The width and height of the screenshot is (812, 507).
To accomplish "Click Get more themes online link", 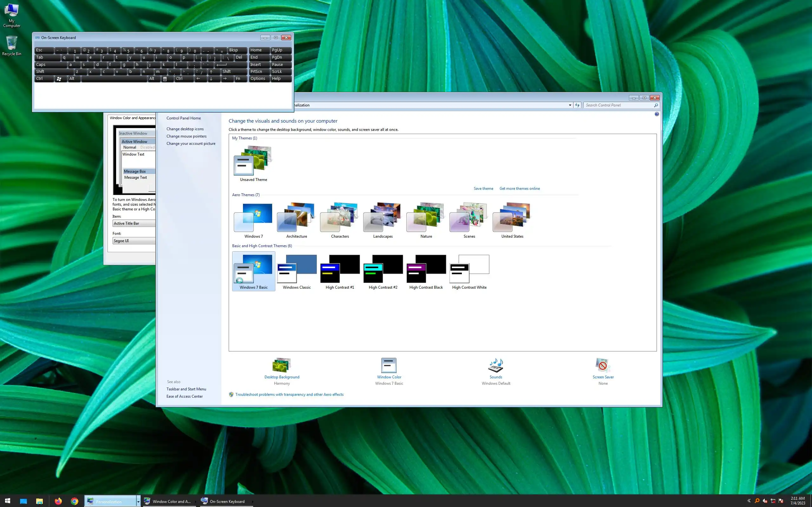I will pyautogui.click(x=520, y=189).
